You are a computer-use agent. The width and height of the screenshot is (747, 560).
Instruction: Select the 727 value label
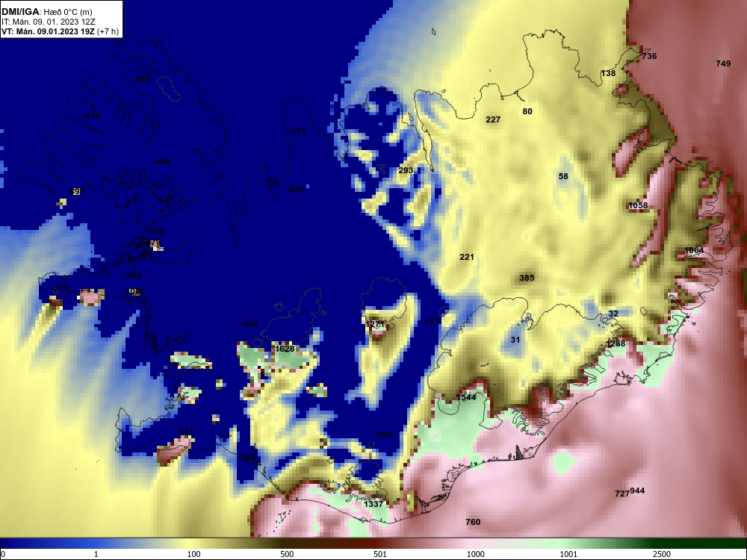622,494
